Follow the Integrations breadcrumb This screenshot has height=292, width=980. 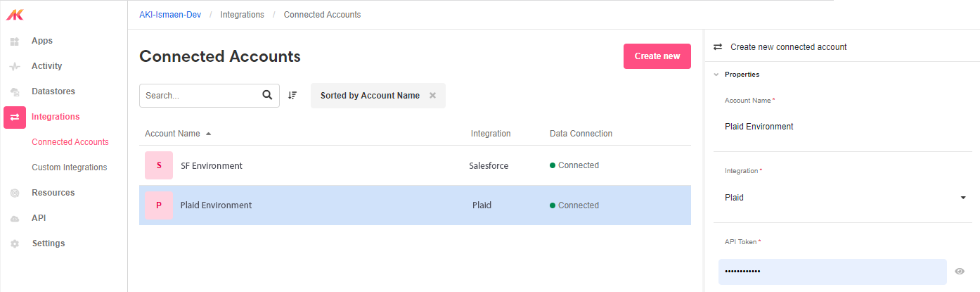coord(243,15)
